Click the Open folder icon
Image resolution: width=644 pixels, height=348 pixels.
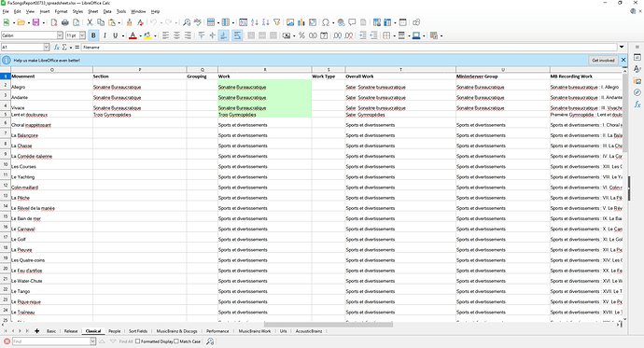click(21, 22)
